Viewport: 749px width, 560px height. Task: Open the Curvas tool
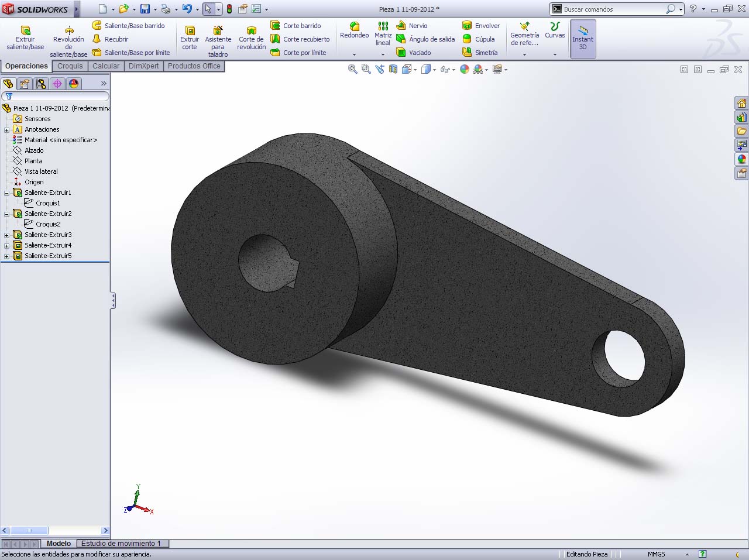pos(555,30)
